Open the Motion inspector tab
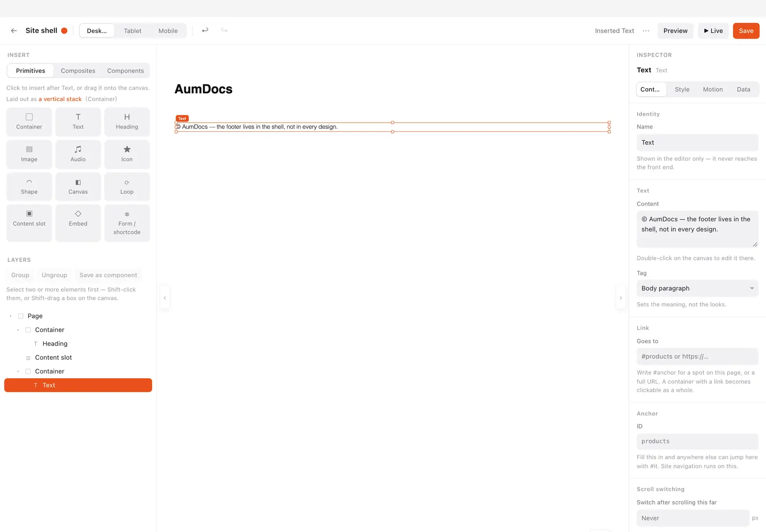This screenshot has height=532, width=766. (x=713, y=90)
